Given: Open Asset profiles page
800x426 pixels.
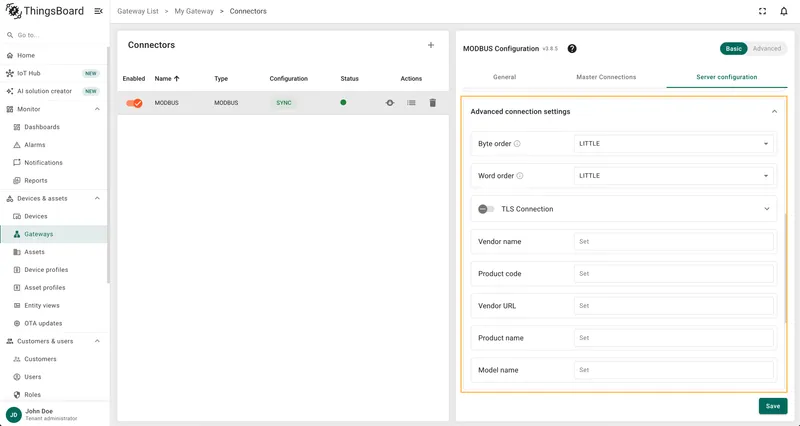Looking at the screenshot, I should point(54,288).
